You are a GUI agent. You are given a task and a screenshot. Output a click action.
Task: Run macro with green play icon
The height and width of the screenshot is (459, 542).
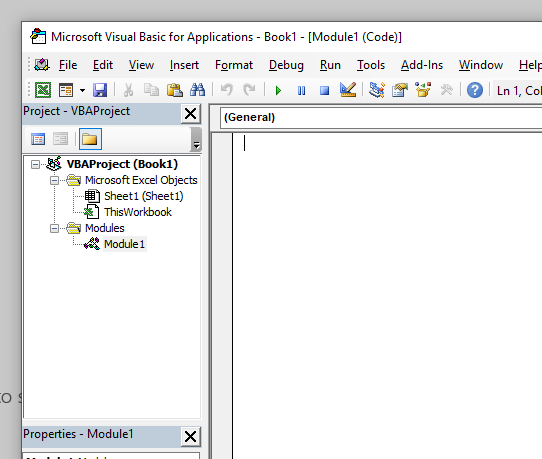coord(278,91)
